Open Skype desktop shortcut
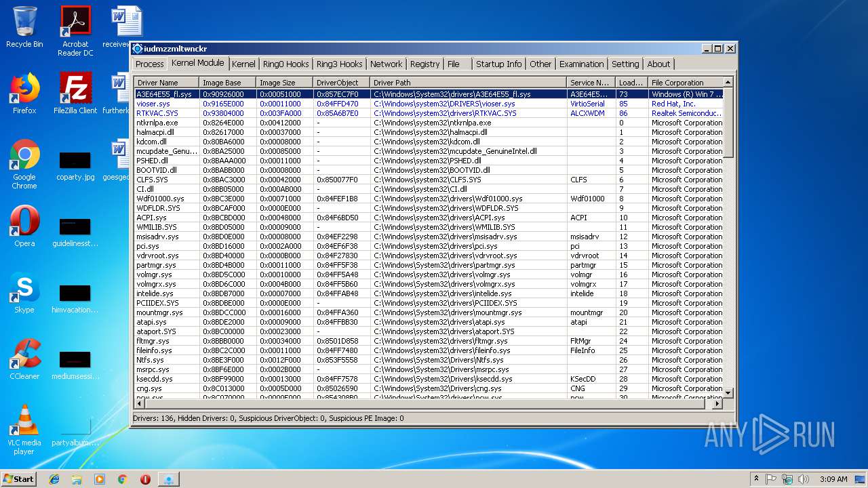868x488 pixels. click(24, 293)
